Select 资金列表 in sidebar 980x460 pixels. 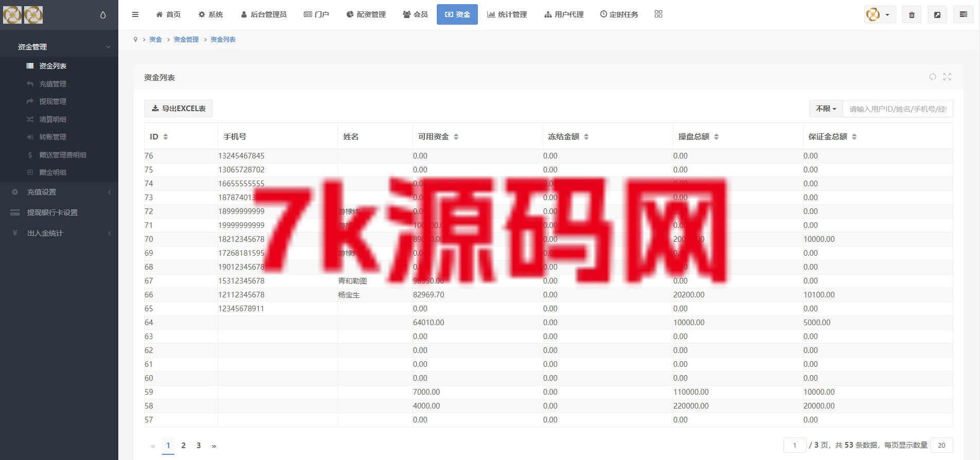coord(59,66)
